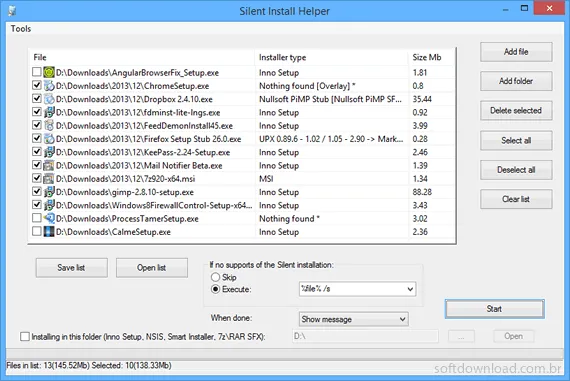Image resolution: width=570 pixels, height=381 pixels.
Task: Click the AngularBrowserFix_Setup.exe file icon
Action: pos(49,72)
